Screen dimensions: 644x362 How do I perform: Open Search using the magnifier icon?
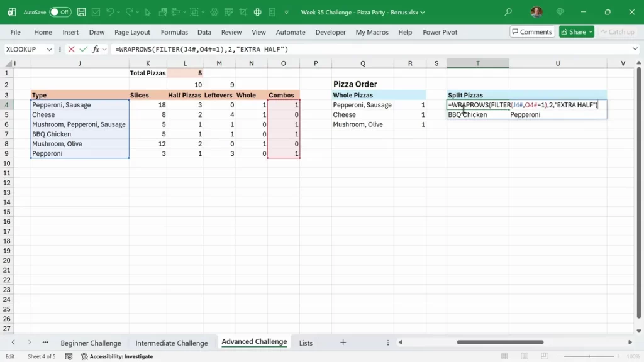pyautogui.click(x=507, y=12)
